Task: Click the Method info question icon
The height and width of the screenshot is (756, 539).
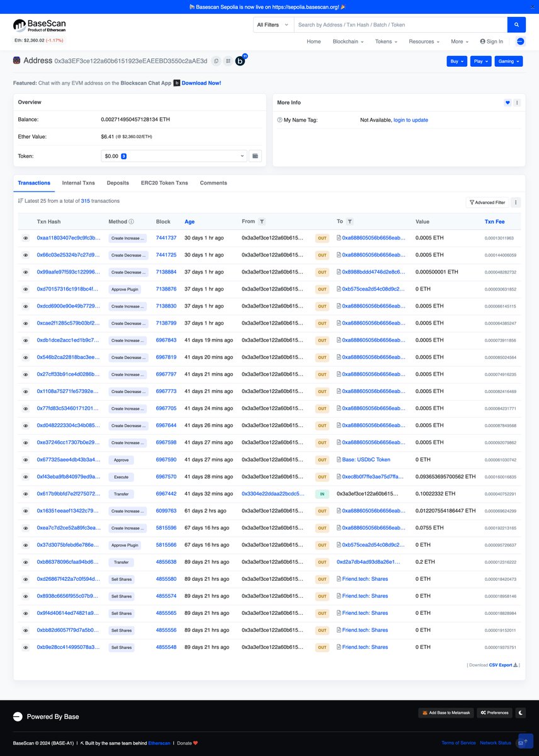Action: pyautogui.click(x=132, y=222)
